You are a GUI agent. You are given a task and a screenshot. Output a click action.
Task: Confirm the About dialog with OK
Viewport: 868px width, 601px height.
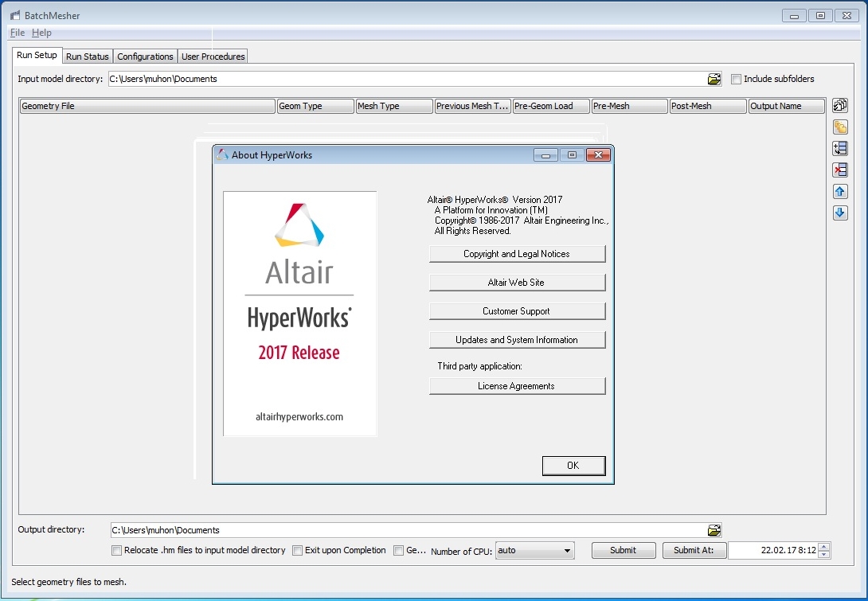573,466
